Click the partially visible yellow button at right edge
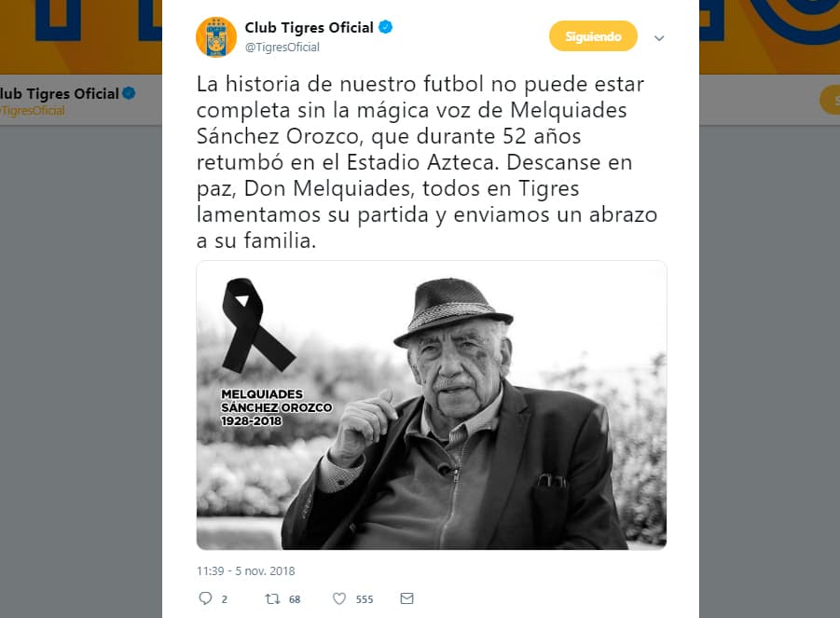840x618 pixels. 830,100
